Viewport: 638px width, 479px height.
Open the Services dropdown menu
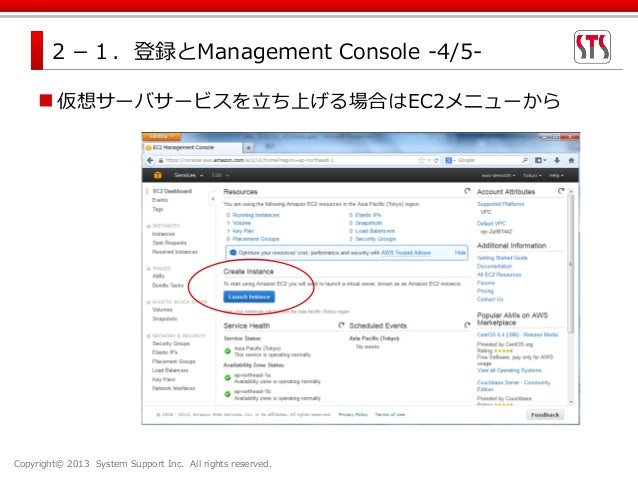pos(188,175)
